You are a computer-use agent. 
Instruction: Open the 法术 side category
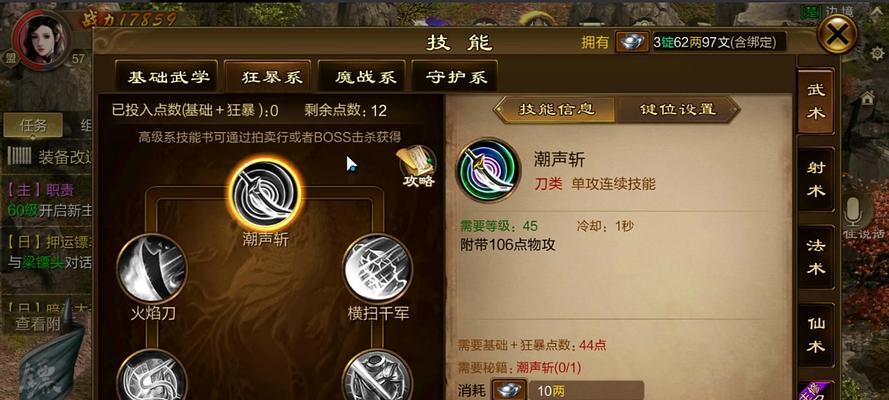[x=816, y=257]
